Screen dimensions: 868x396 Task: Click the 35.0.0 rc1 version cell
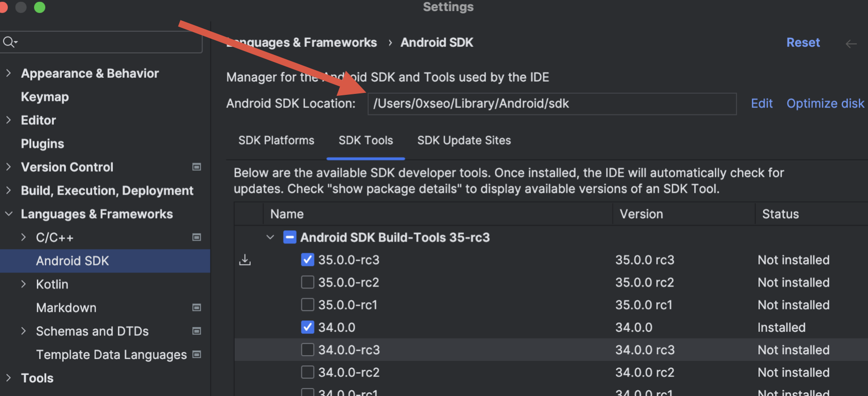644,305
